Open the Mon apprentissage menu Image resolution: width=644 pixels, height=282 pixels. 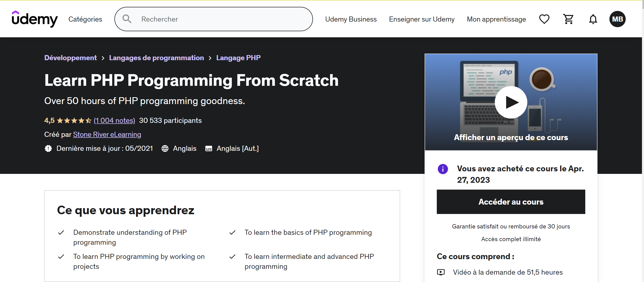point(496,19)
